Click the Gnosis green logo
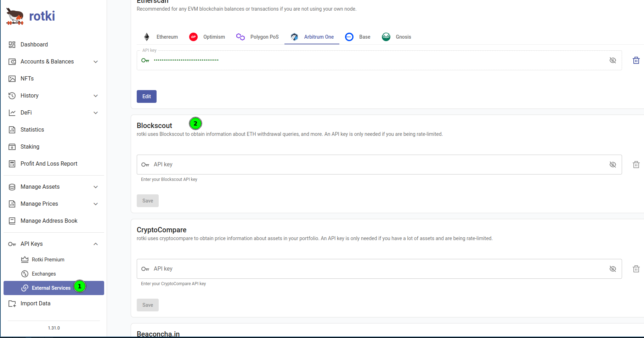 click(x=386, y=37)
